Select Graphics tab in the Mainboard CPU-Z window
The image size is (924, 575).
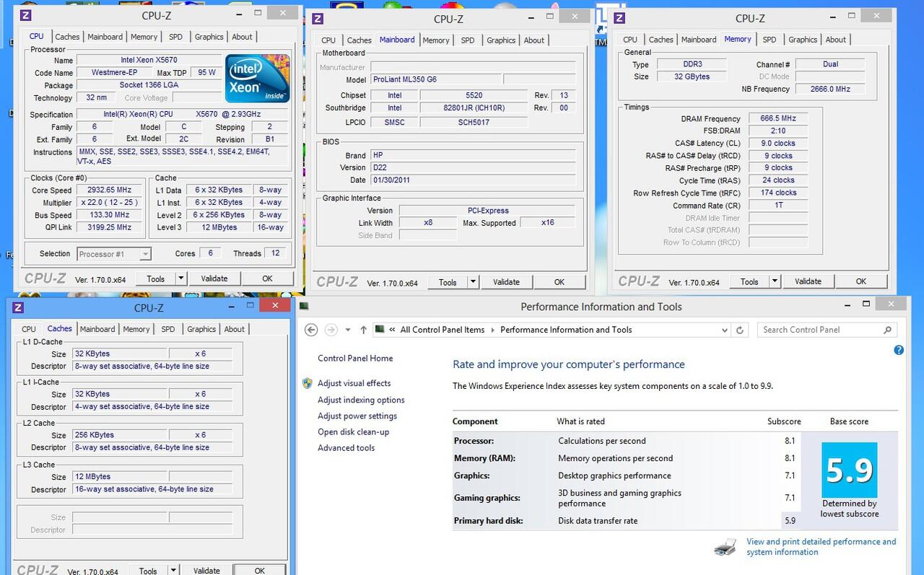tap(501, 40)
